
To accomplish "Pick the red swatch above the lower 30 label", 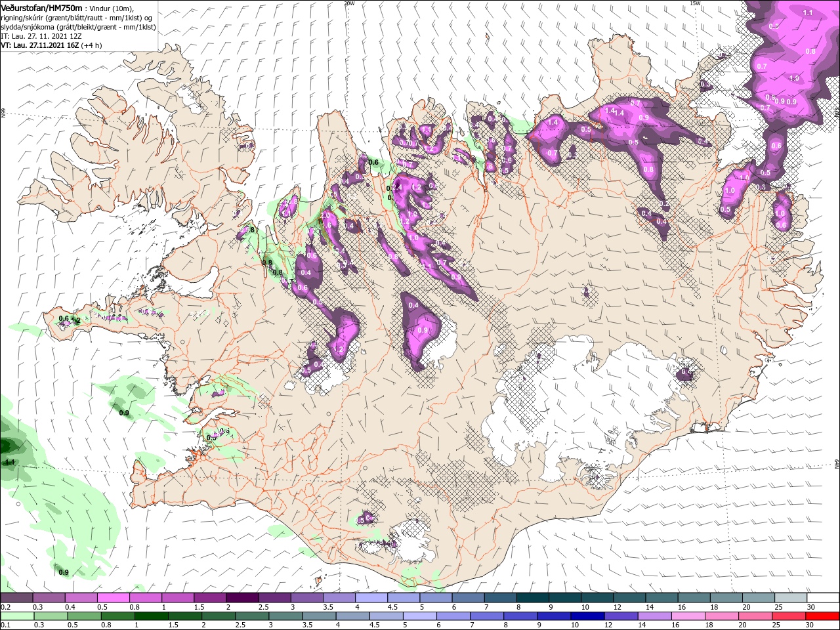I will tap(823, 616).
